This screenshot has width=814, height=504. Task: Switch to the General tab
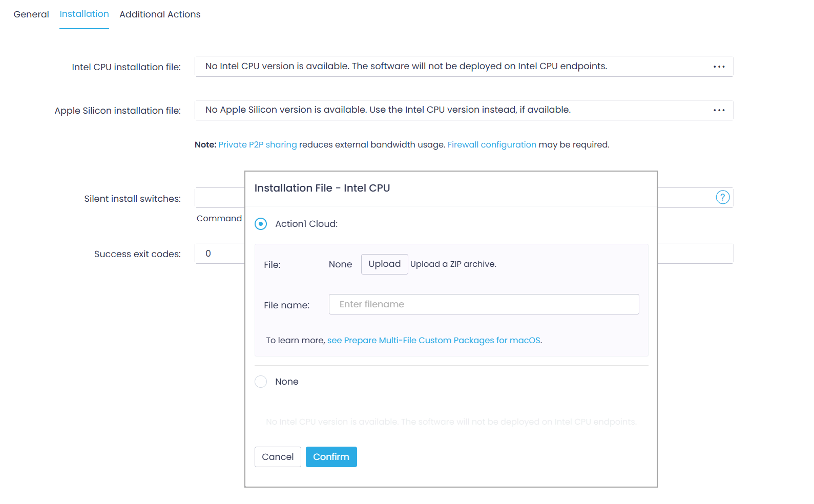click(x=31, y=14)
